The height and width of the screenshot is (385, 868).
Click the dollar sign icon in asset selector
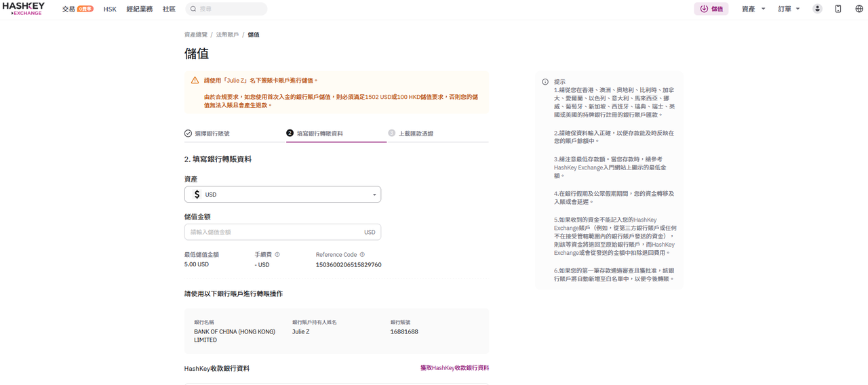(197, 195)
